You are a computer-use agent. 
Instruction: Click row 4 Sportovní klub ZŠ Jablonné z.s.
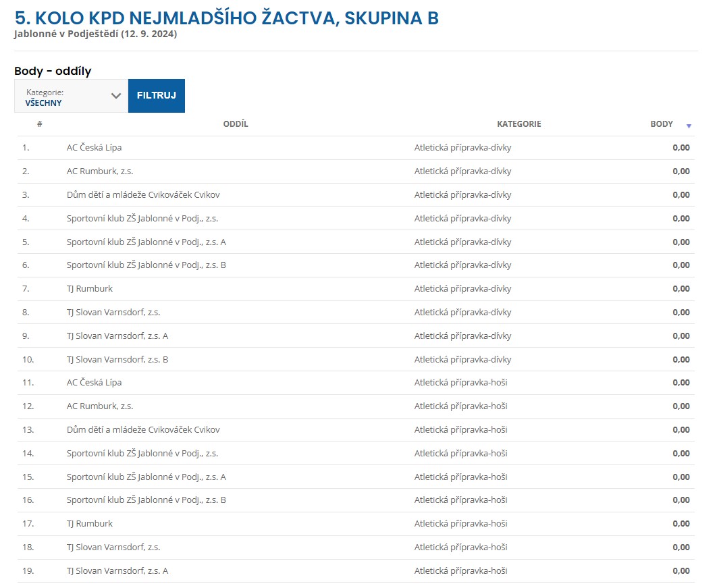(x=356, y=218)
